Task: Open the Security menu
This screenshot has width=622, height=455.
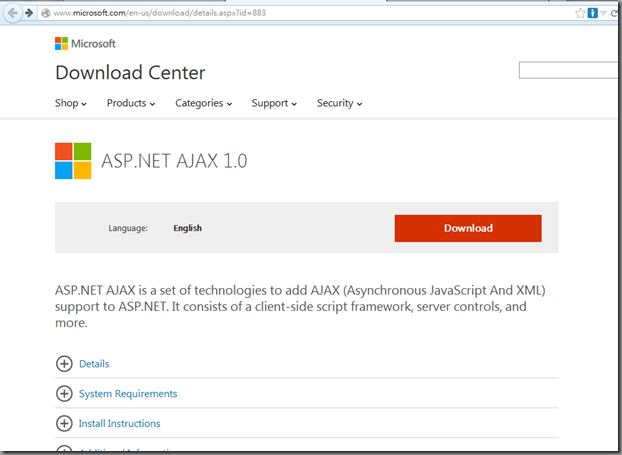Action: tap(339, 103)
